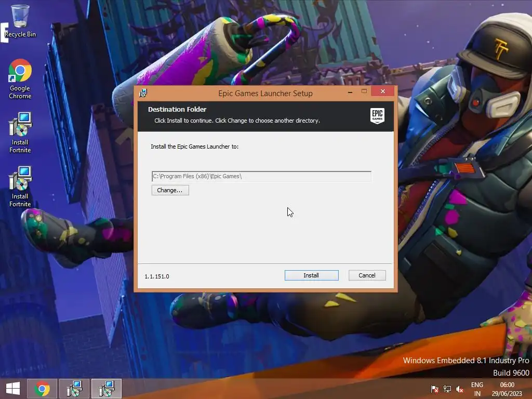Viewport: 532px width, 399px height.
Task: Launch Google Chrome from the desktop shortcut
Action: point(20,79)
